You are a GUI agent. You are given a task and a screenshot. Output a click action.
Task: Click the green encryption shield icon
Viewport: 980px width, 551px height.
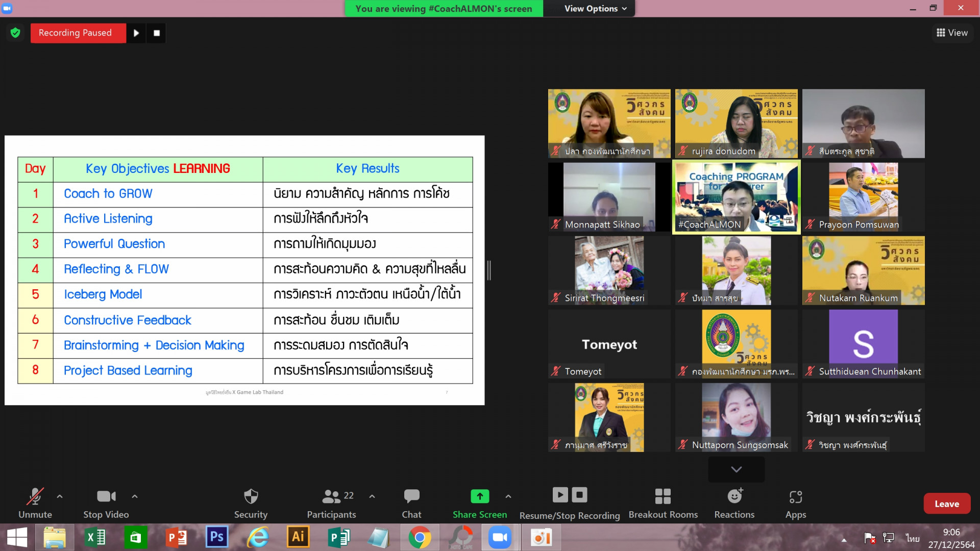(15, 33)
